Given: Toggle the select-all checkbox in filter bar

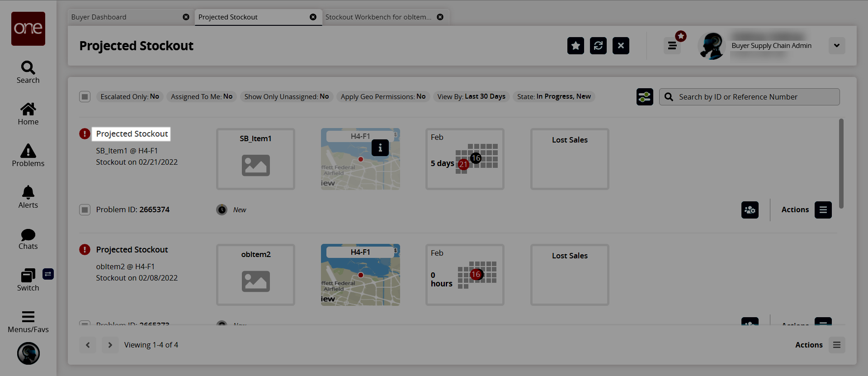Looking at the screenshot, I should point(85,97).
